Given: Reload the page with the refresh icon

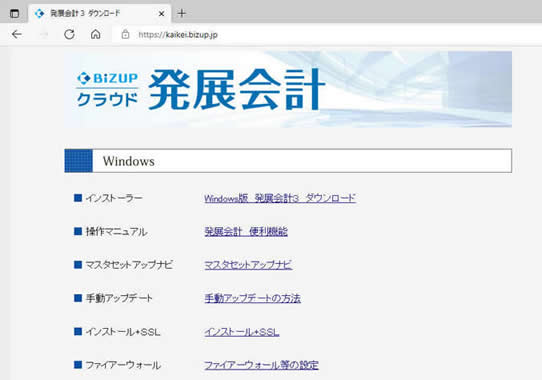Looking at the screenshot, I should 69,34.
